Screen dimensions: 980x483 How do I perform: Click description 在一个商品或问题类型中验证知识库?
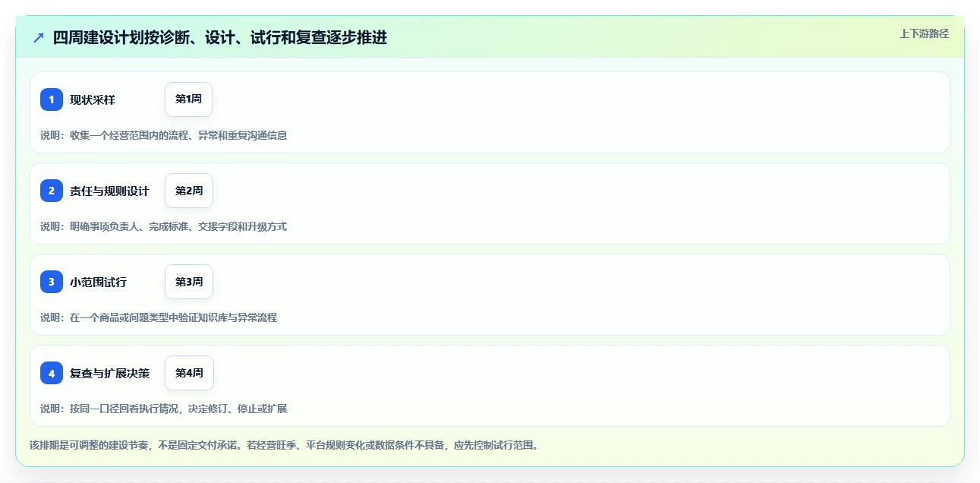pyautogui.click(x=173, y=317)
